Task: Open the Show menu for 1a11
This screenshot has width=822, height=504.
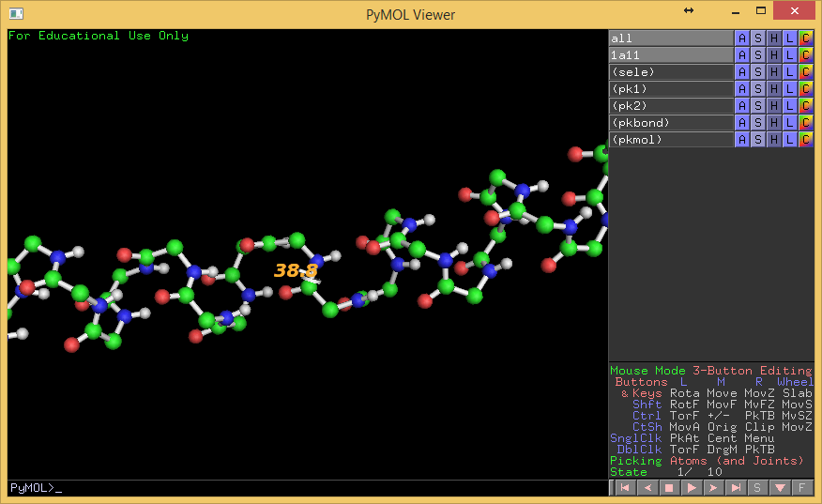Action: [758, 55]
